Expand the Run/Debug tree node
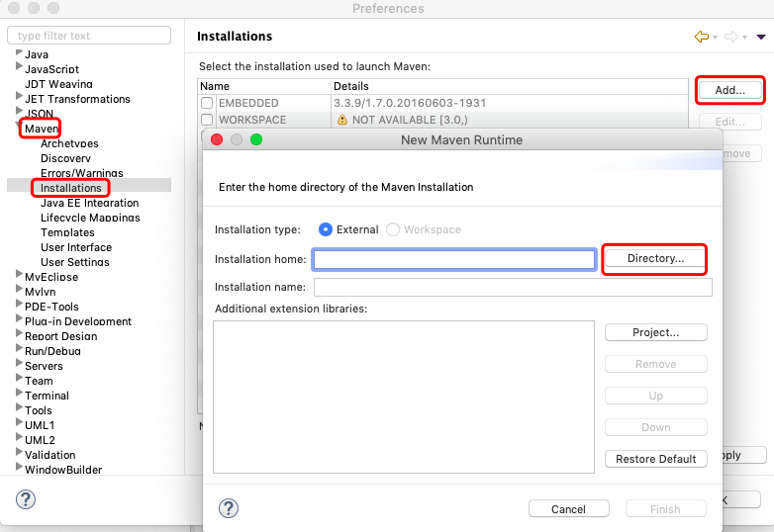The height and width of the screenshot is (532, 774). [20, 350]
